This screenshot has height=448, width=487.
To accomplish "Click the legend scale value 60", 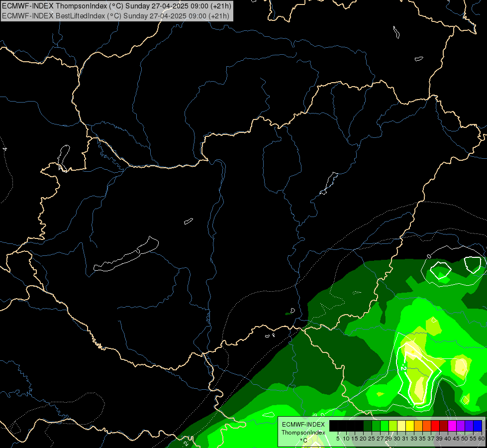I will coord(482,439).
